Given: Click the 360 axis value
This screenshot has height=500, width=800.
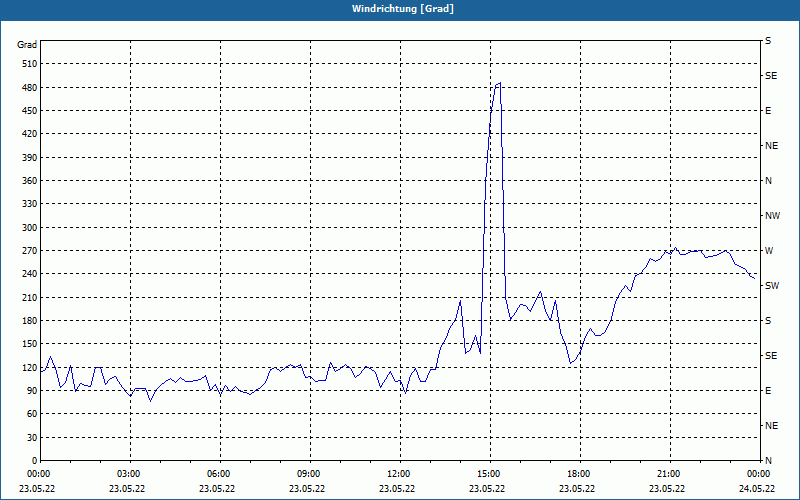Looking at the screenshot, I should (x=30, y=181).
